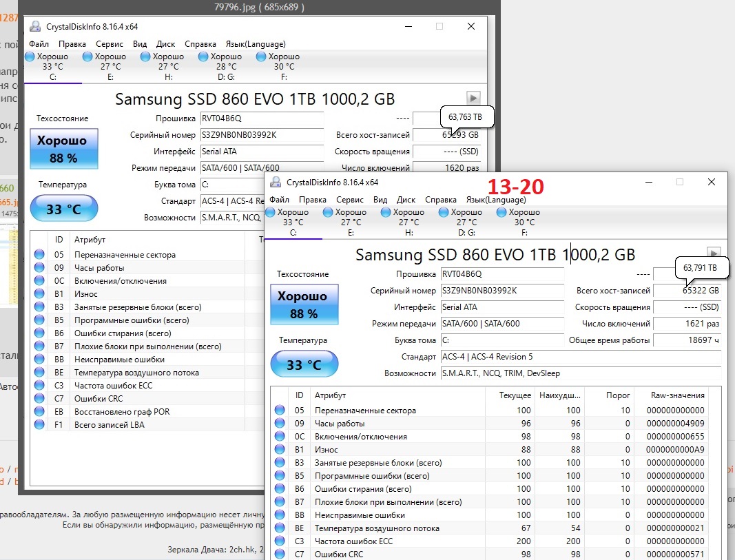
Task: Click firmware field RVT04B6Q in front window
Action: coord(502,274)
